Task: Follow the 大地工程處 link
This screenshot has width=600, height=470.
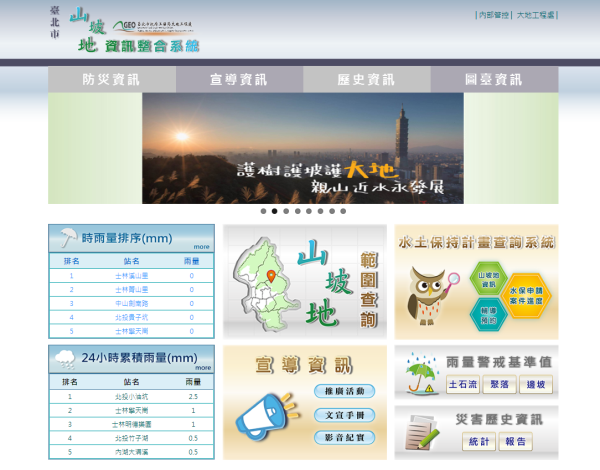Action: (x=535, y=15)
